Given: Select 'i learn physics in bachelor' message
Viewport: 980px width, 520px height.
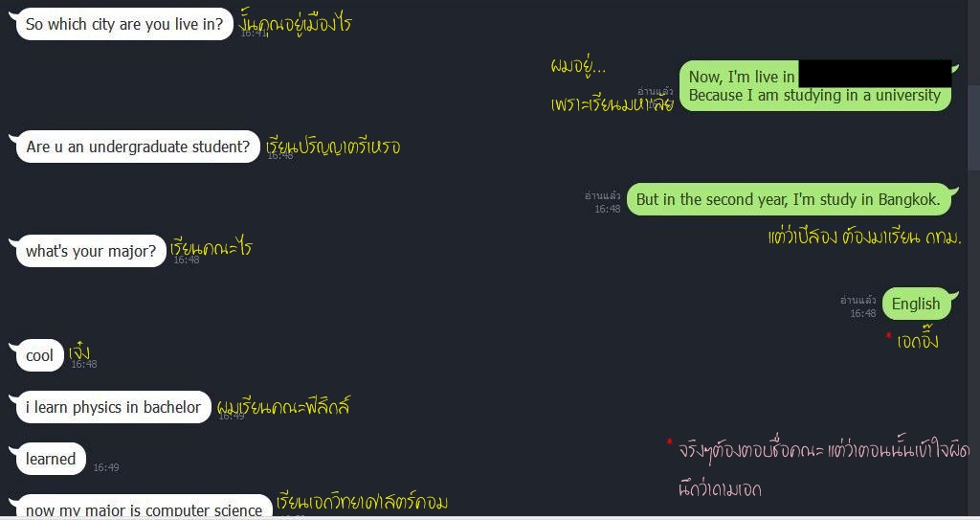Looking at the screenshot, I should (113, 407).
